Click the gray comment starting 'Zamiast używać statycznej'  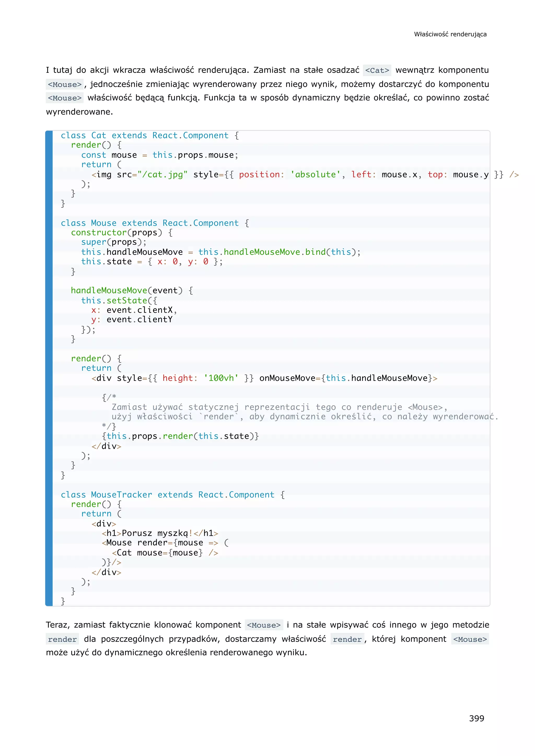[x=279, y=407]
